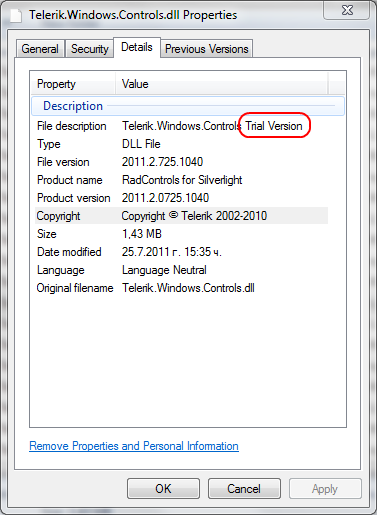Select the Language property label
This screenshot has height=515, width=377.
click(61, 270)
